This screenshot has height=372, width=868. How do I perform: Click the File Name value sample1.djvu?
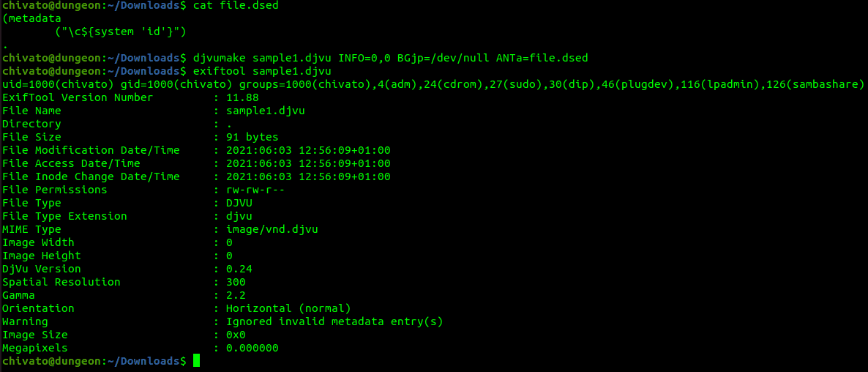[266, 111]
